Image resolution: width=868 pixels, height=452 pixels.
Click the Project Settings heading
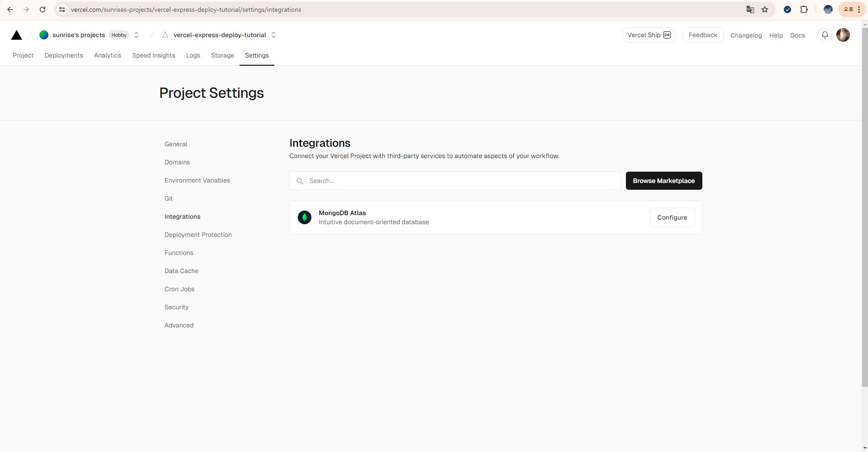(x=211, y=93)
